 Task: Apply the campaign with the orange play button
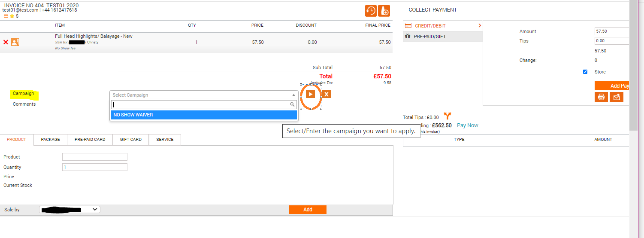pyautogui.click(x=311, y=94)
